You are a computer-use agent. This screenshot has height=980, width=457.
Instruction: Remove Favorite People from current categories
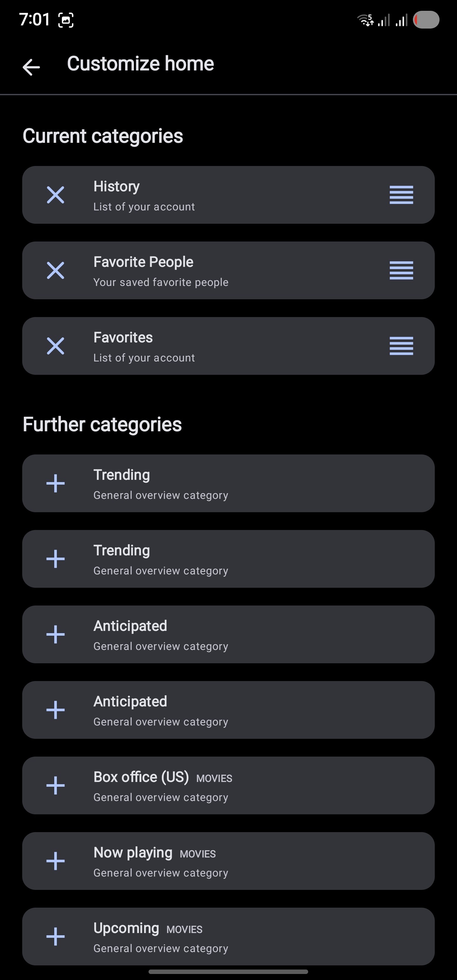(56, 270)
